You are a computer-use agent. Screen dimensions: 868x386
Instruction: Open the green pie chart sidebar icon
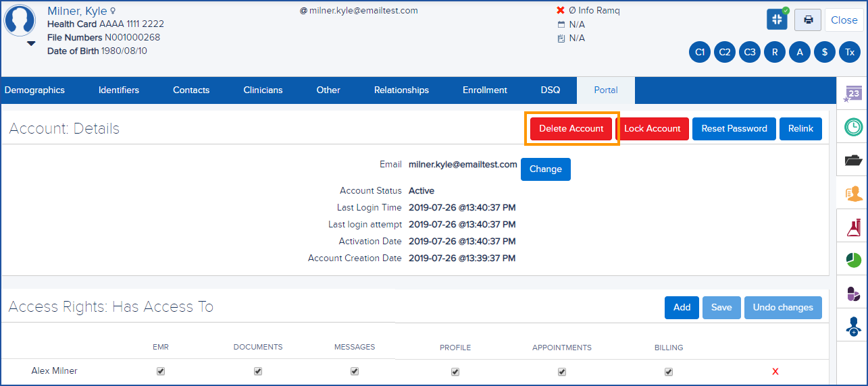pos(853,260)
